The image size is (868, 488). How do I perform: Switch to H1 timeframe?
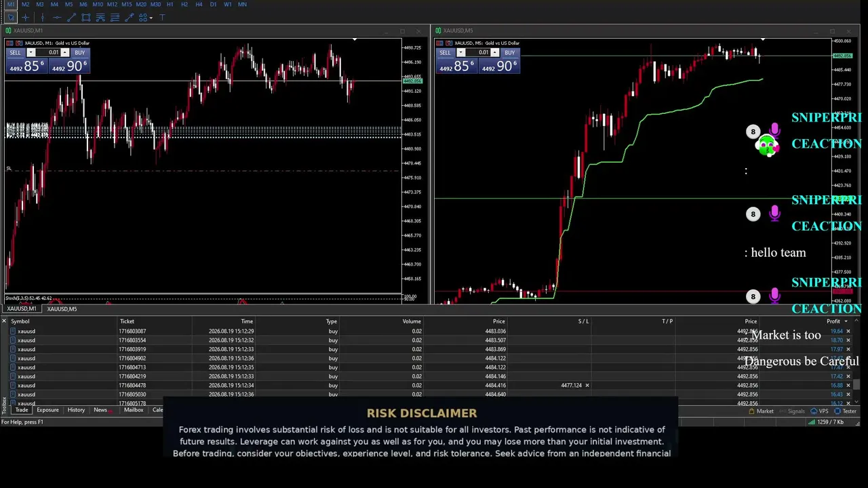tap(170, 4)
